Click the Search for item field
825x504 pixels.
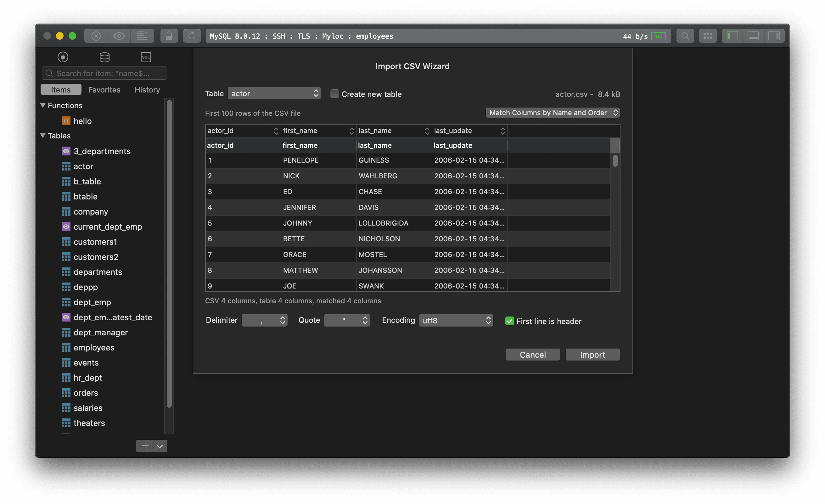coord(104,73)
